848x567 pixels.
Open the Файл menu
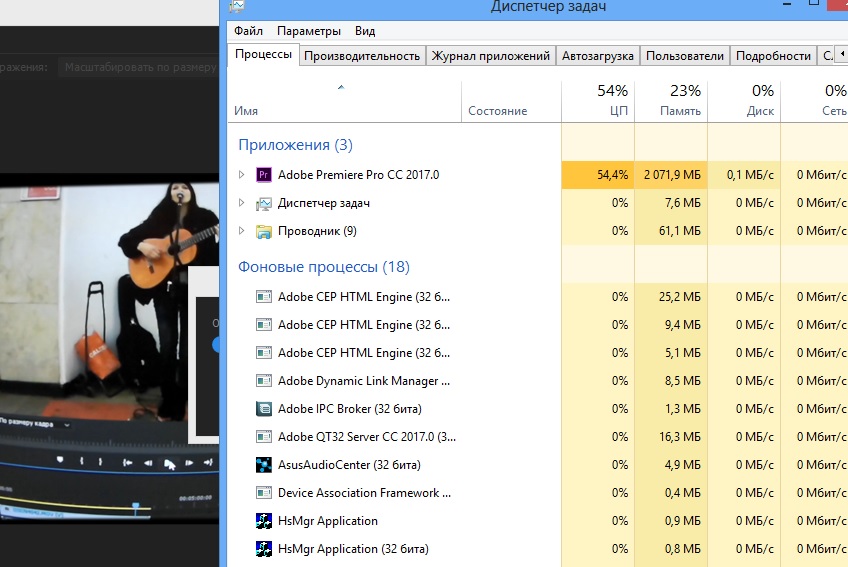tap(248, 31)
